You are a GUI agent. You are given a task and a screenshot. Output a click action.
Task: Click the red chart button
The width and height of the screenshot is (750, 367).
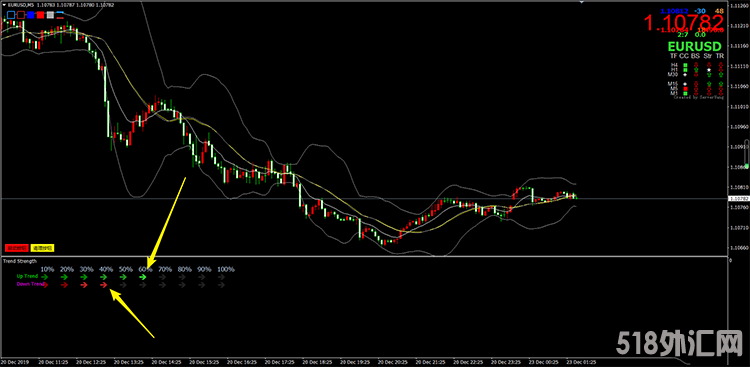(17, 248)
